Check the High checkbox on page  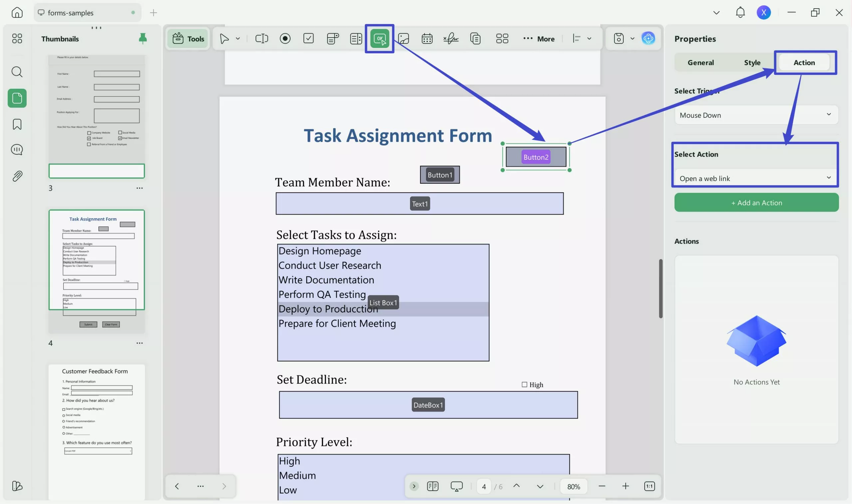tap(524, 385)
